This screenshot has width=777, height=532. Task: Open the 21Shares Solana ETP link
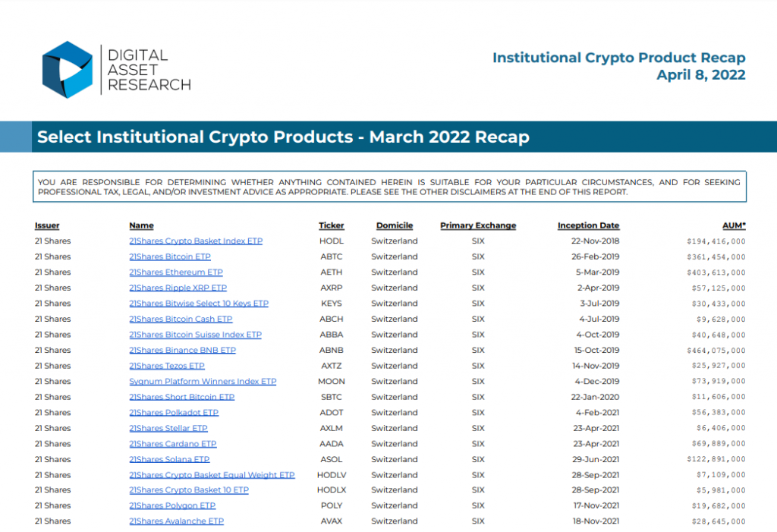pos(169,460)
